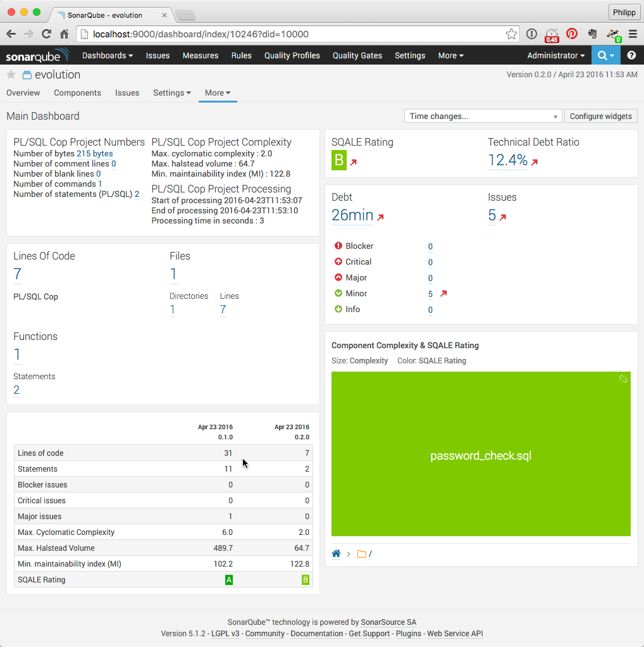Open Measures in the top navigation

click(201, 55)
